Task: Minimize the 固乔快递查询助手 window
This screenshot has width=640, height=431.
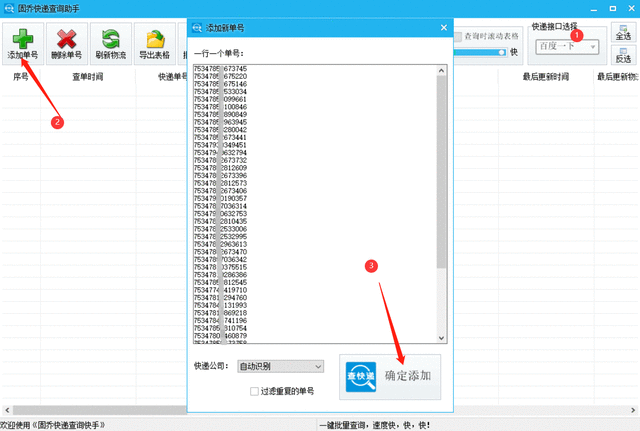Action: coord(594,9)
